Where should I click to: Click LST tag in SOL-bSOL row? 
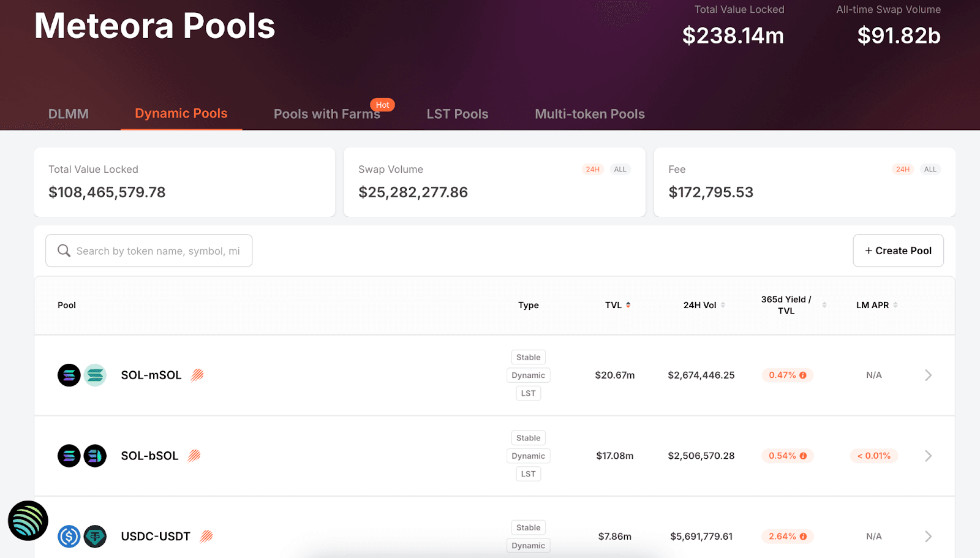coord(529,474)
